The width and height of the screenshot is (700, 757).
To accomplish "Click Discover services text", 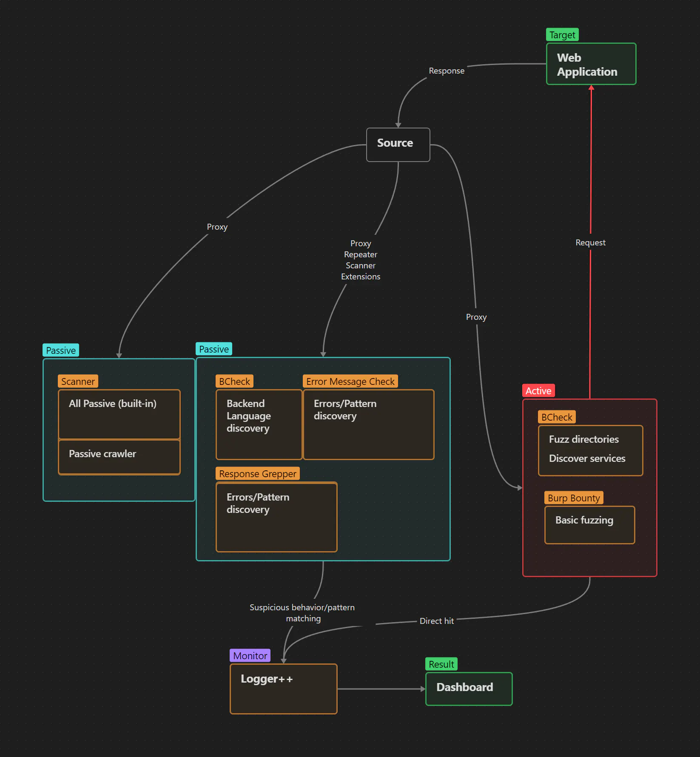I will coord(587,458).
